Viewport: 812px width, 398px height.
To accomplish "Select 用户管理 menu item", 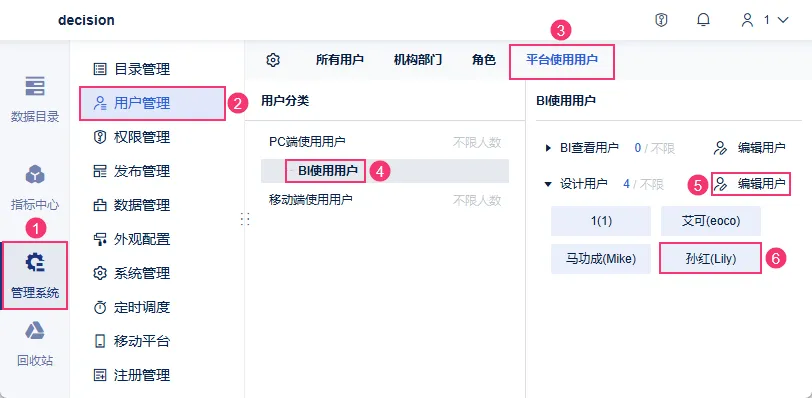I will 153,103.
